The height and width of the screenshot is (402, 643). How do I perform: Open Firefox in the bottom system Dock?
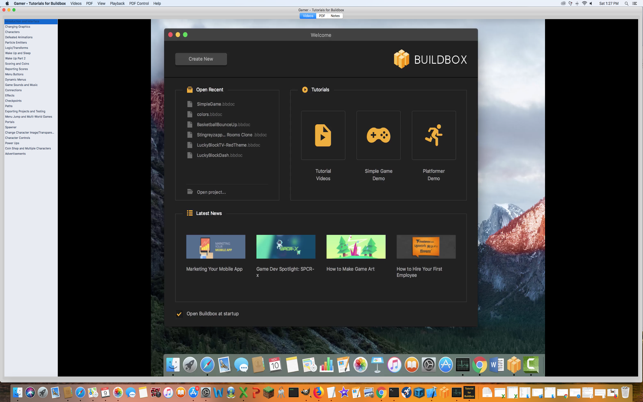[318, 393]
